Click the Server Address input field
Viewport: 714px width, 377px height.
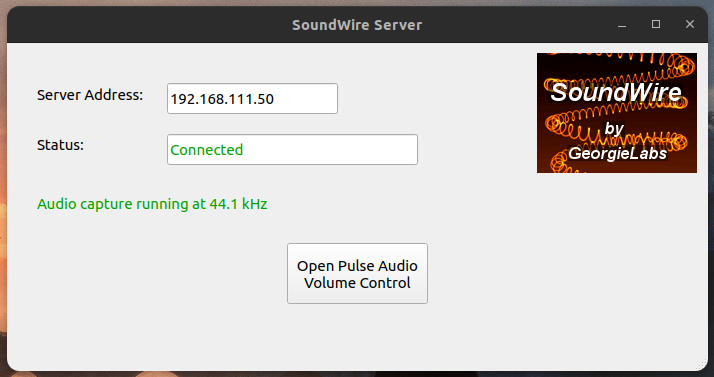(252, 98)
